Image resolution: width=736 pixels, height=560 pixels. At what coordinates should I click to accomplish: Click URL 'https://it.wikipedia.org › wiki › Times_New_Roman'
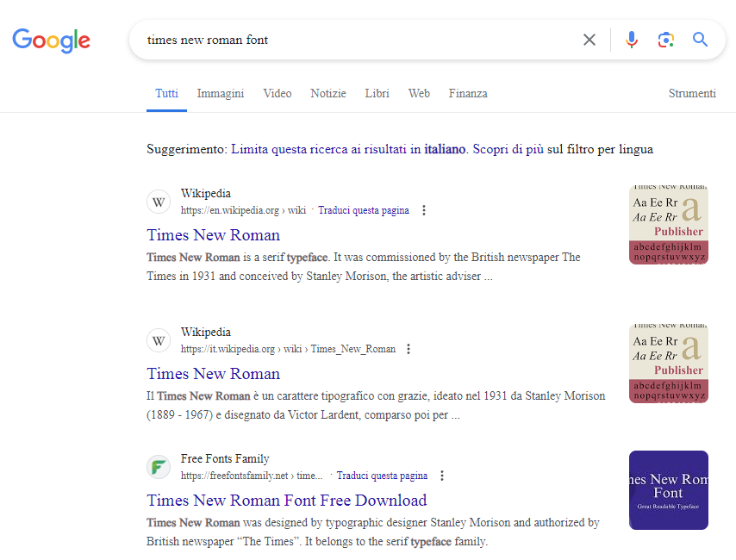(x=288, y=349)
